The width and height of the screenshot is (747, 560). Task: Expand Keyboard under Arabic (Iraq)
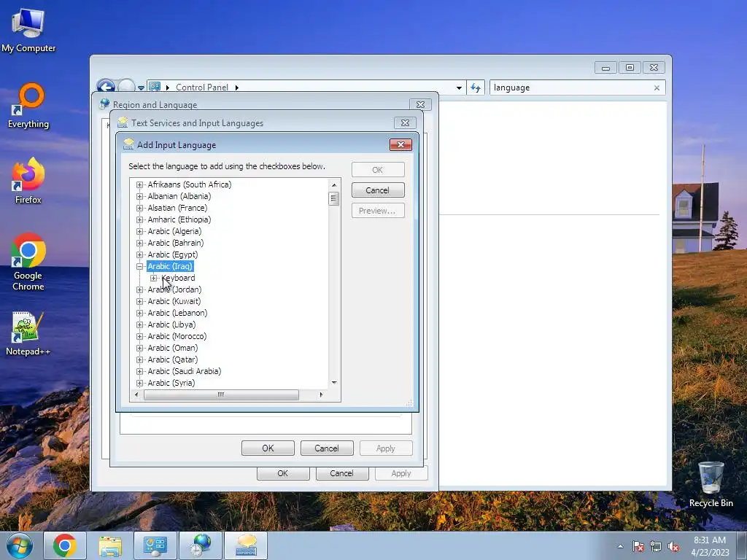point(153,278)
